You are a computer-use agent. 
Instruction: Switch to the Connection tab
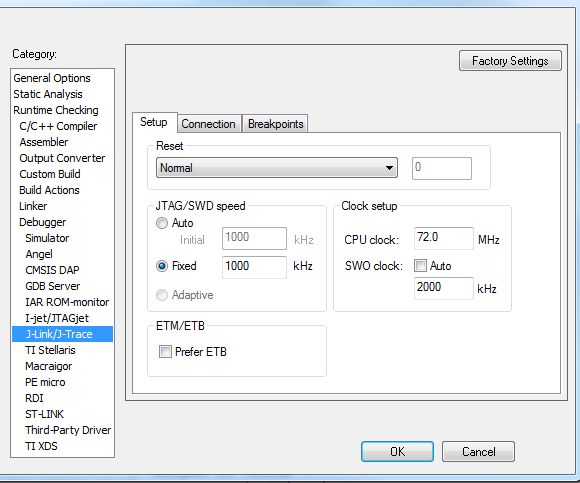[x=209, y=124]
